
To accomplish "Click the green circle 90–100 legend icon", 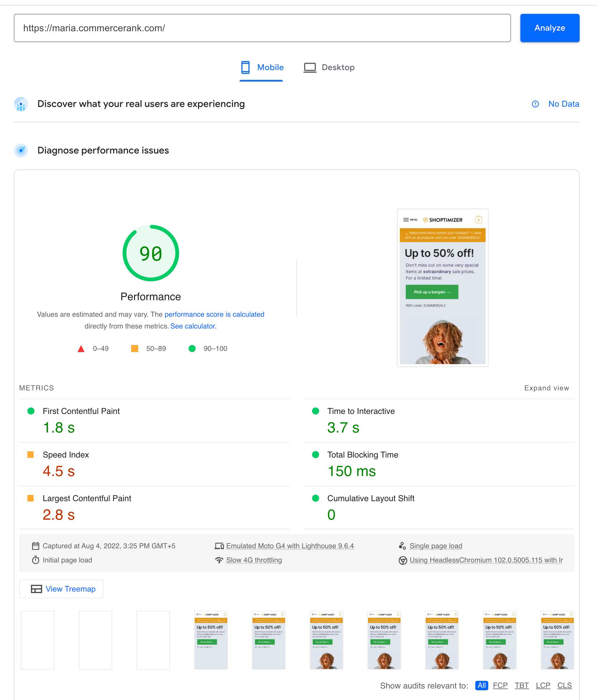I will [x=192, y=348].
